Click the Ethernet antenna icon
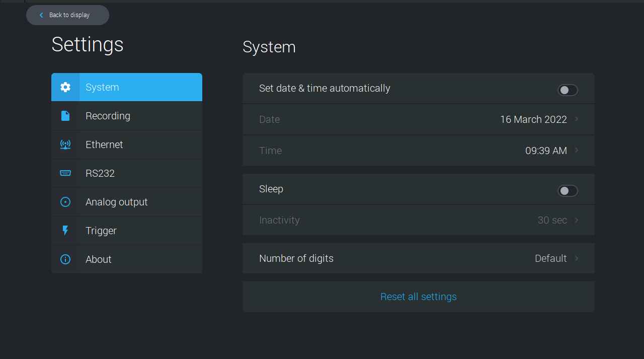Viewport: 644px width, 359px height. click(65, 145)
